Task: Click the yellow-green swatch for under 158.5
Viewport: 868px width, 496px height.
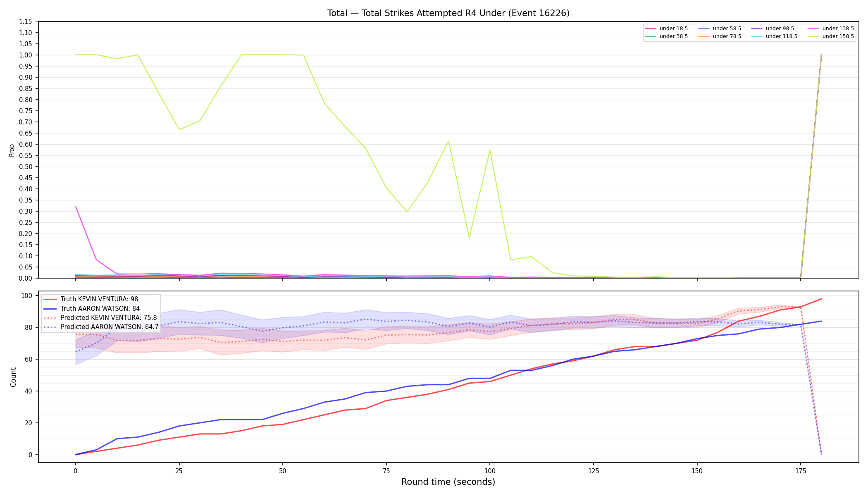Action: [813, 36]
